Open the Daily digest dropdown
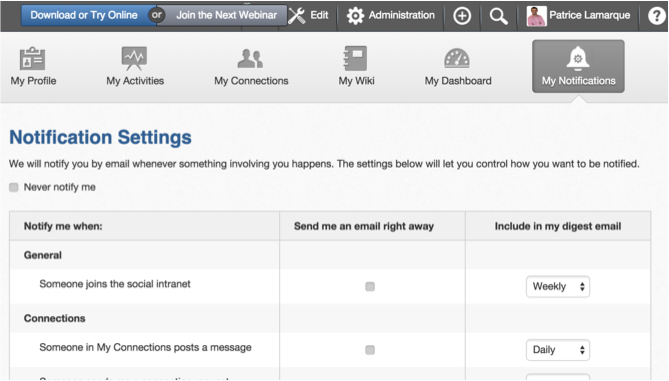The height and width of the screenshot is (381, 669). click(x=558, y=350)
